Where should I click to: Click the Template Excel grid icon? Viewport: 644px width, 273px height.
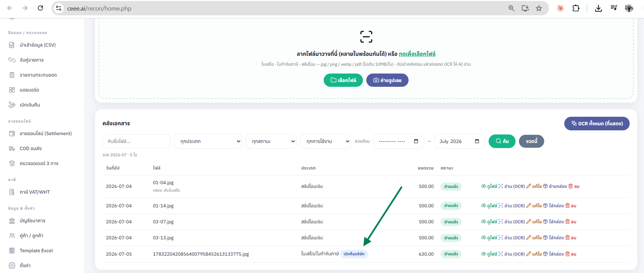coord(12,251)
